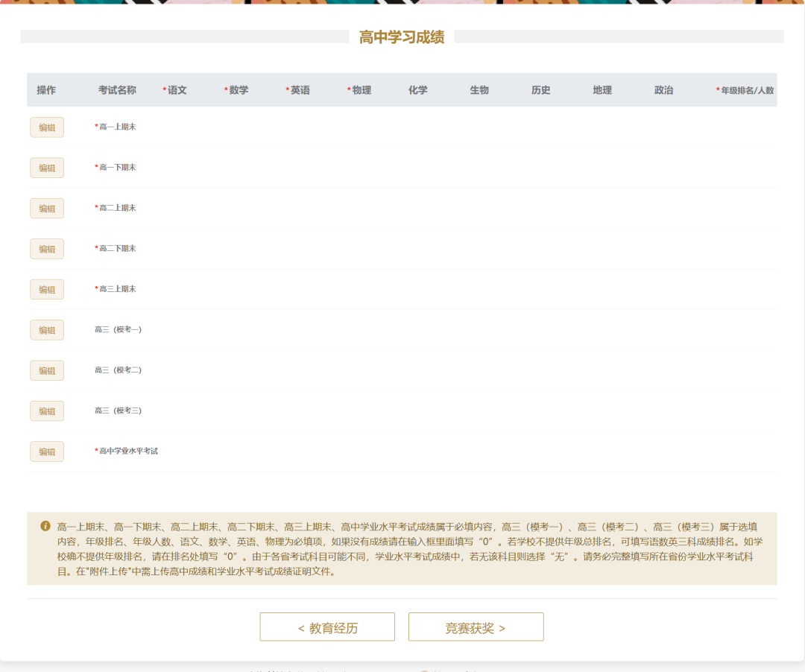Edit the 高三（模考二）exam record
The image size is (805, 672).
pyautogui.click(x=47, y=370)
